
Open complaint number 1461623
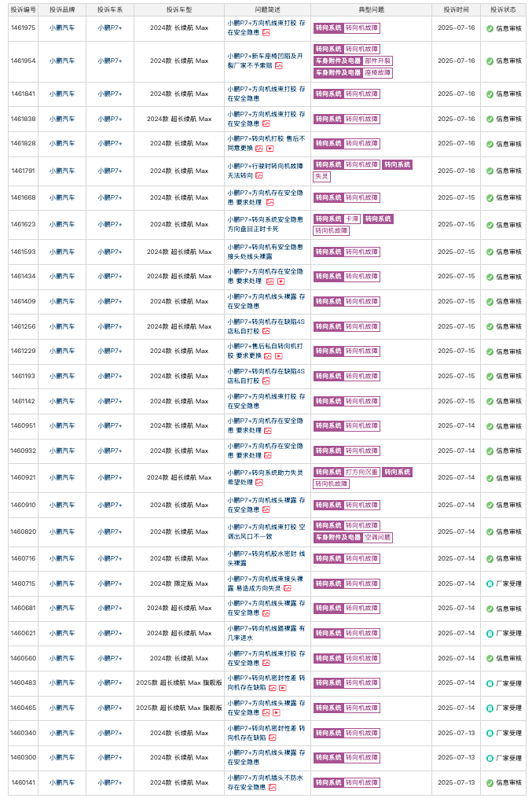[24, 224]
